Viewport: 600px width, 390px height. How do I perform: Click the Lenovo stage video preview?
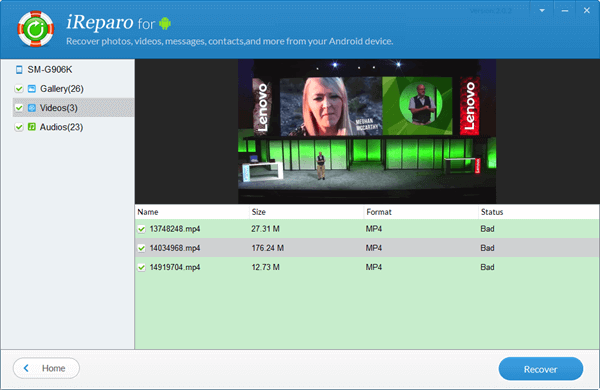(x=367, y=131)
